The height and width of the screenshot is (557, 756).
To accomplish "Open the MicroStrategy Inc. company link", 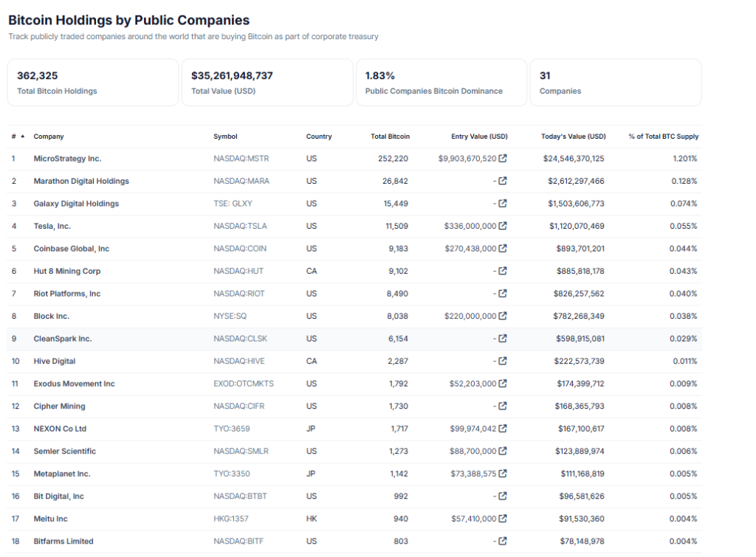I will (67, 159).
